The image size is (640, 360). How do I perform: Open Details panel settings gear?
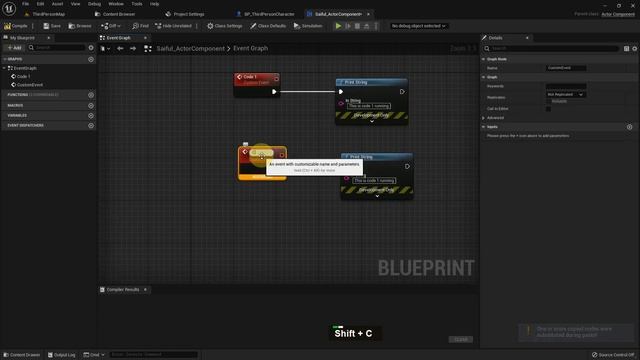pyautogui.click(x=635, y=49)
